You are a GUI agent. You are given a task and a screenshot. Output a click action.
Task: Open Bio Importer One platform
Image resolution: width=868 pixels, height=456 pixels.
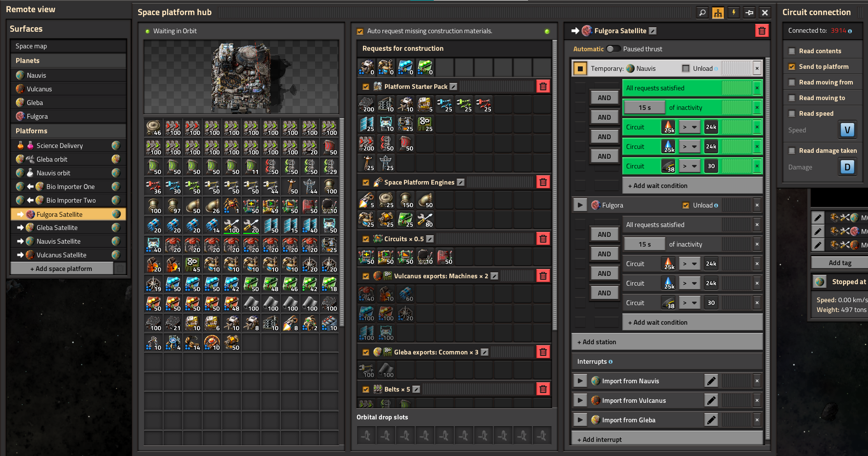[x=68, y=187]
